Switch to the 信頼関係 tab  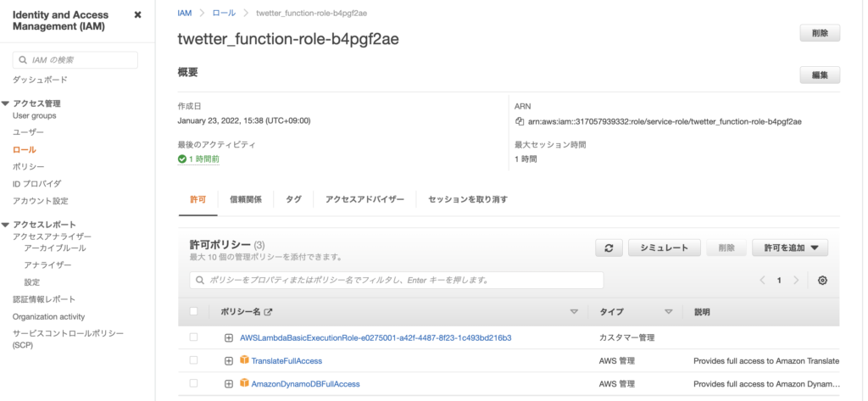click(246, 199)
